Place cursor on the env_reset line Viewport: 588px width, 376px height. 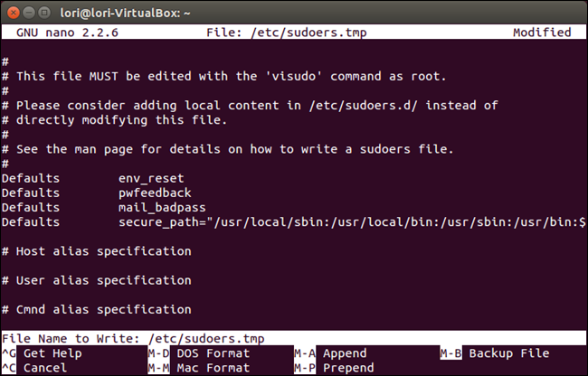pyautogui.click(x=92, y=178)
